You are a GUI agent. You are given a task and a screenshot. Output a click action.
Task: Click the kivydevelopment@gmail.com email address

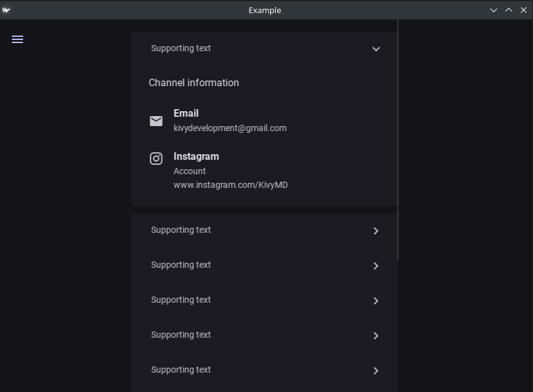tap(230, 128)
